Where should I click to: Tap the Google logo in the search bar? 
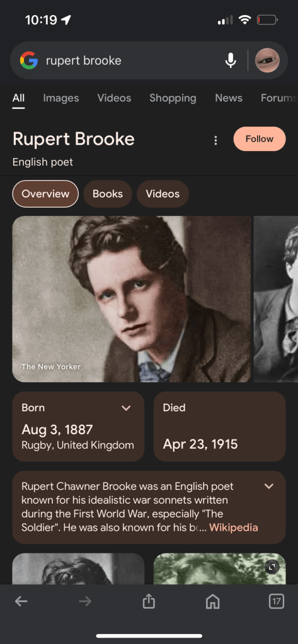pos(29,60)
